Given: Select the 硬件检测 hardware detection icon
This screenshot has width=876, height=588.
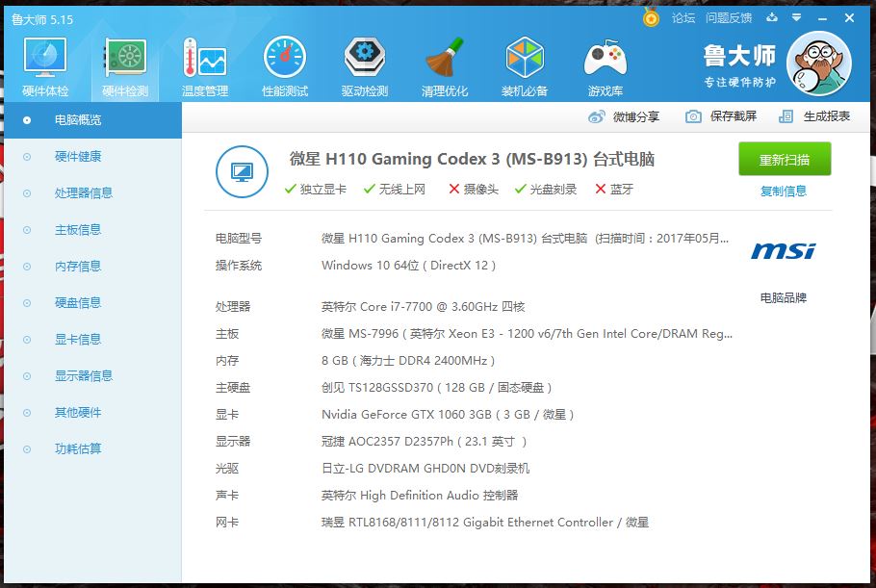Looking at the screenshot, I should pyautogui.click(x=124, y=64).
